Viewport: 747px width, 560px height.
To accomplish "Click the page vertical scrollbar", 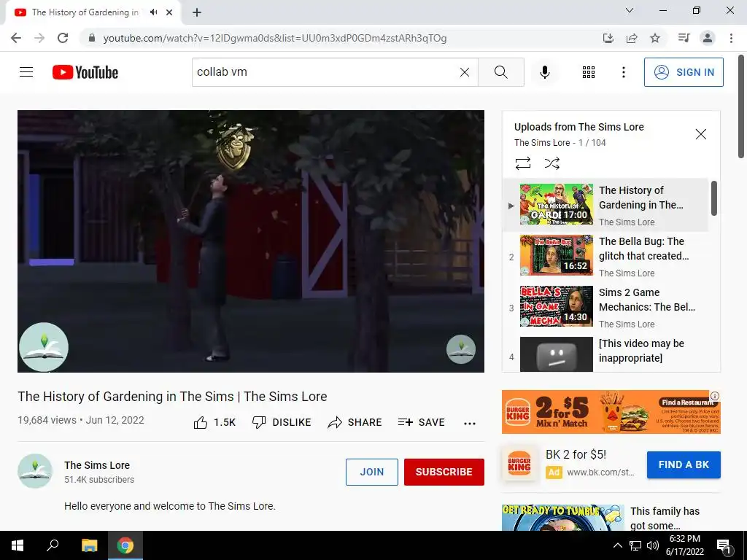I will click(741, 106).
